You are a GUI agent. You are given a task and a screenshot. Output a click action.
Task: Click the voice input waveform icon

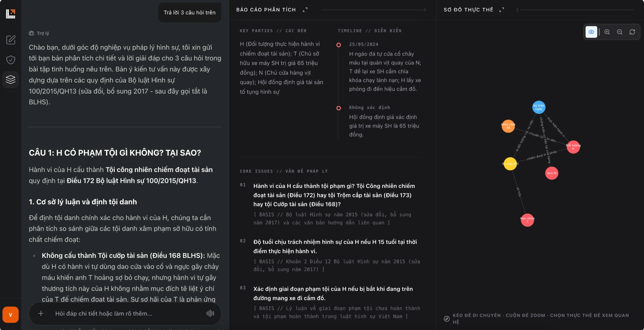click(210, 313)
